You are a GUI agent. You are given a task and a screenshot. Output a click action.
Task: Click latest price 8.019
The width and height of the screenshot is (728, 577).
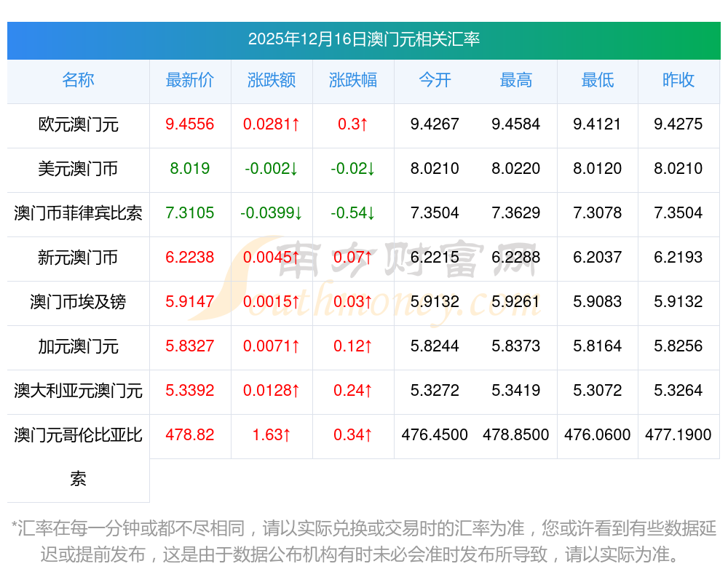[190, 168]
